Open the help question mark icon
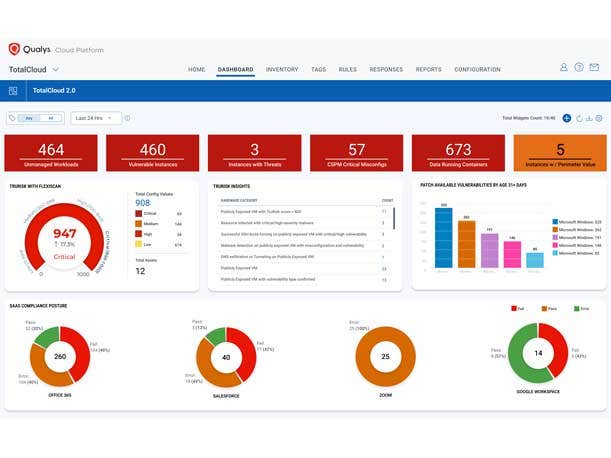 click(x=579, y=69)
